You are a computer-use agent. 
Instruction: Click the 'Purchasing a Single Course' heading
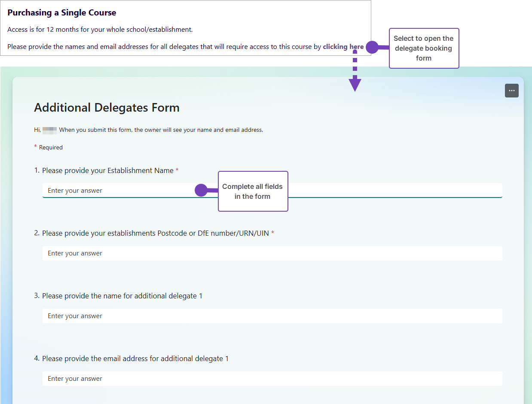62,13
